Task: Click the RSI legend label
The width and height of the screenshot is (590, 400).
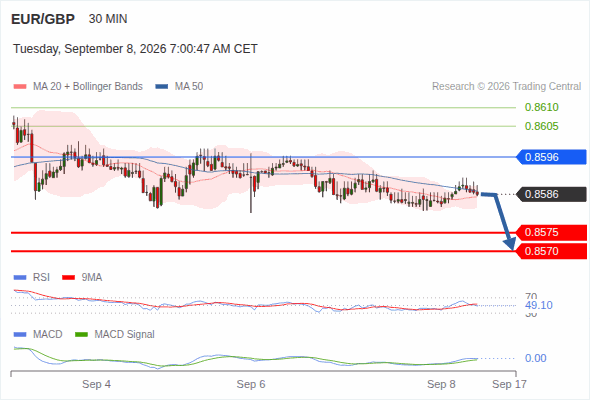Action: 41,278
